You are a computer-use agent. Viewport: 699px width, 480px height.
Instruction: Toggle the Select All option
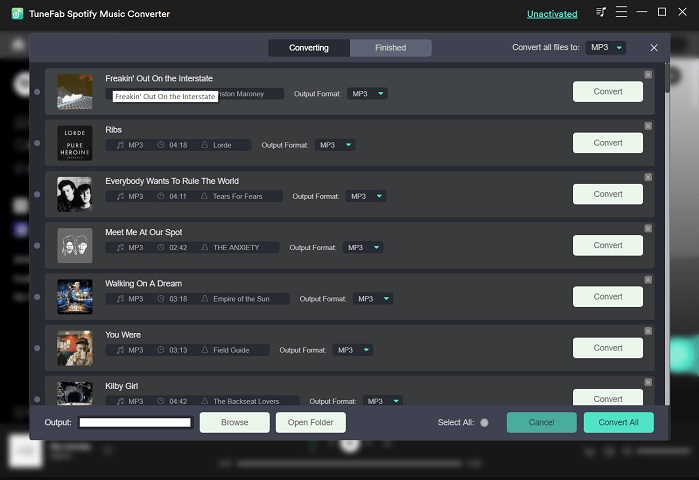click(x=484, y=423)
